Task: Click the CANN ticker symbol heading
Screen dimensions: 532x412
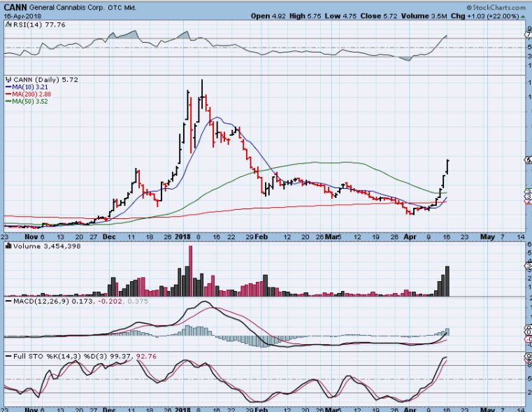Action: point(15,8)
